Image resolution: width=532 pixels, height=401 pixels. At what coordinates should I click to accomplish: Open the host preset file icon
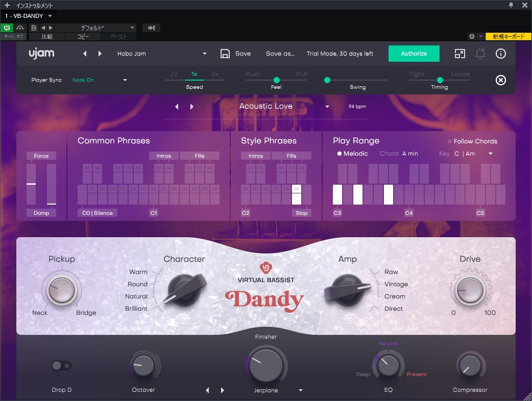coord(34,28)
